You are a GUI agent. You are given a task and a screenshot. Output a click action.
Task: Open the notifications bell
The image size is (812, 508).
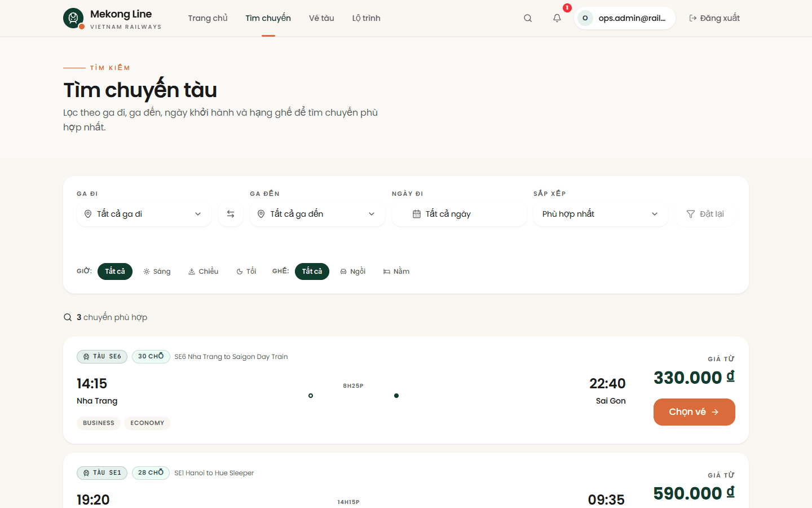[557, 18]
